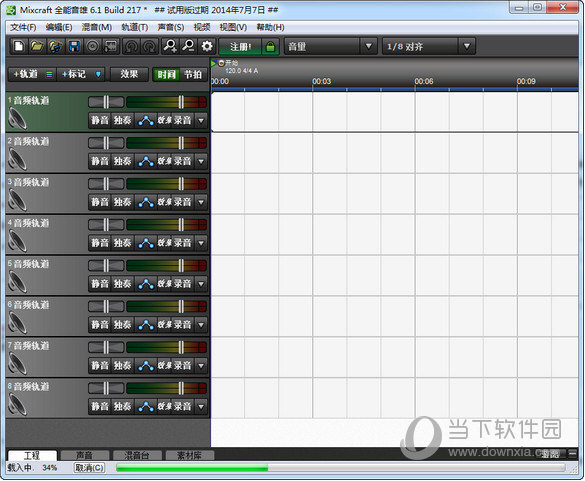The height and width of the screenshot is (481, 585).
Task: Solo track 3 with 独奏
Action: (x=122, y=202)
